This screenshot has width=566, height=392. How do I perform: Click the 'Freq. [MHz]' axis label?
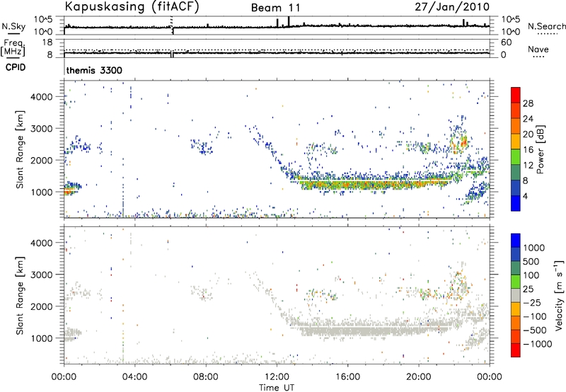[x=13, y=47]
